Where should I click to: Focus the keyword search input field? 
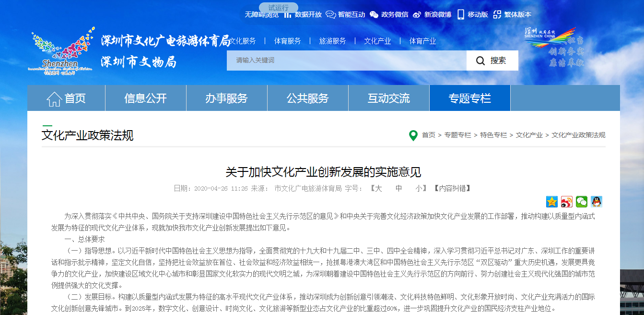[x=346, y=61]
